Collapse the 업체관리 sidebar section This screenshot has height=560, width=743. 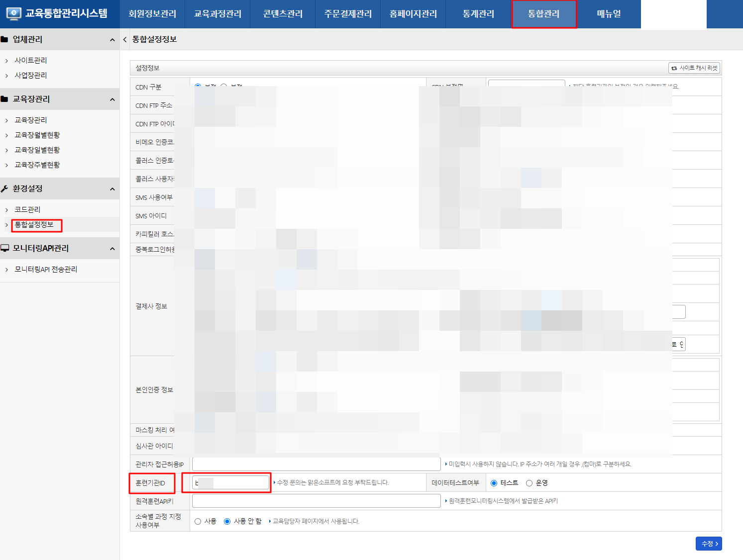(112, 39)
